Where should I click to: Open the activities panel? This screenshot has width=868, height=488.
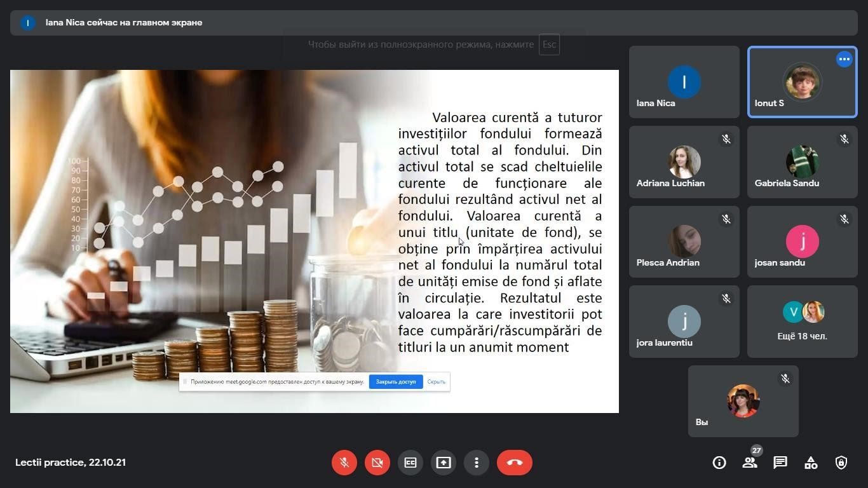click(x=811, y=463)
